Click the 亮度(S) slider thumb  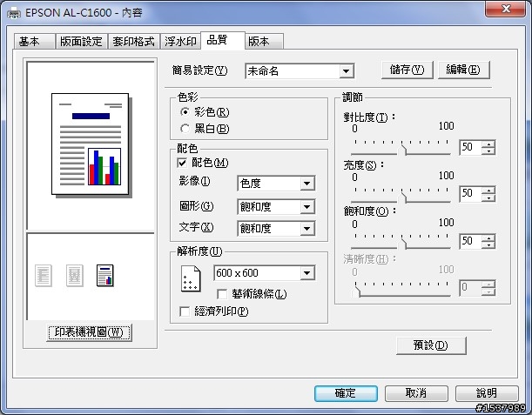(x=402, y=197)
